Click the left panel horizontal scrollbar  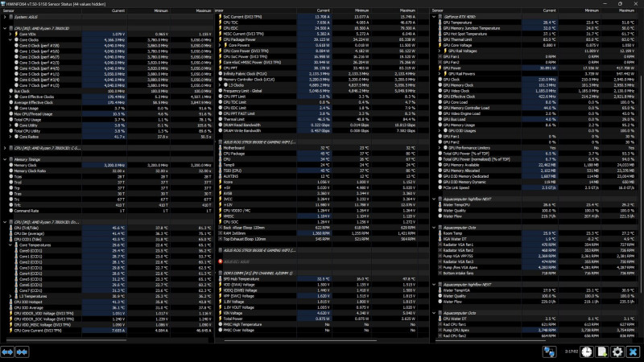pos(66,340)
